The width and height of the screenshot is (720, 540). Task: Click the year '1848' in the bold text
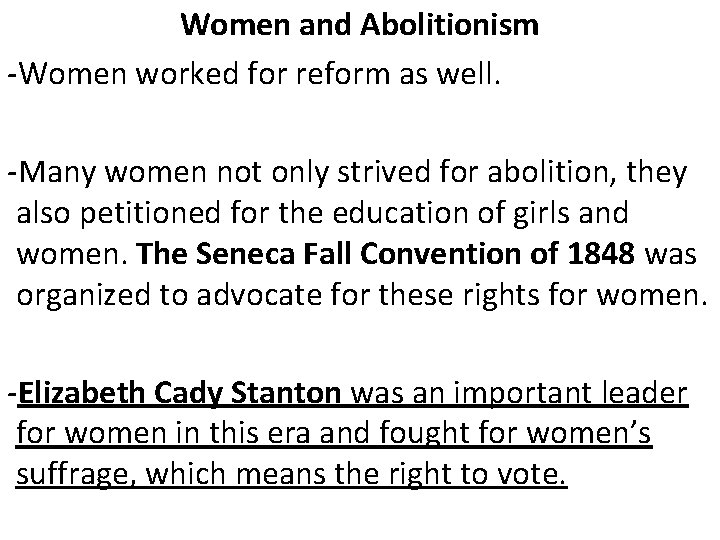point(601,253)
